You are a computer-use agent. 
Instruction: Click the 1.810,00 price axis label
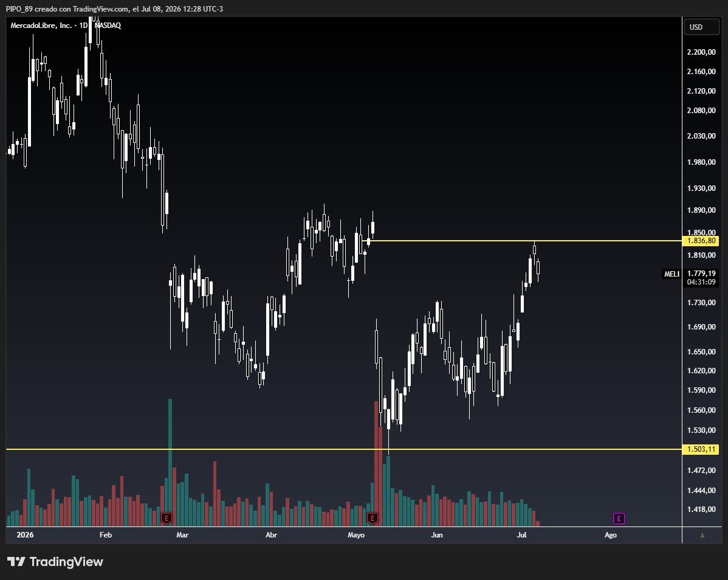(701, 255)
